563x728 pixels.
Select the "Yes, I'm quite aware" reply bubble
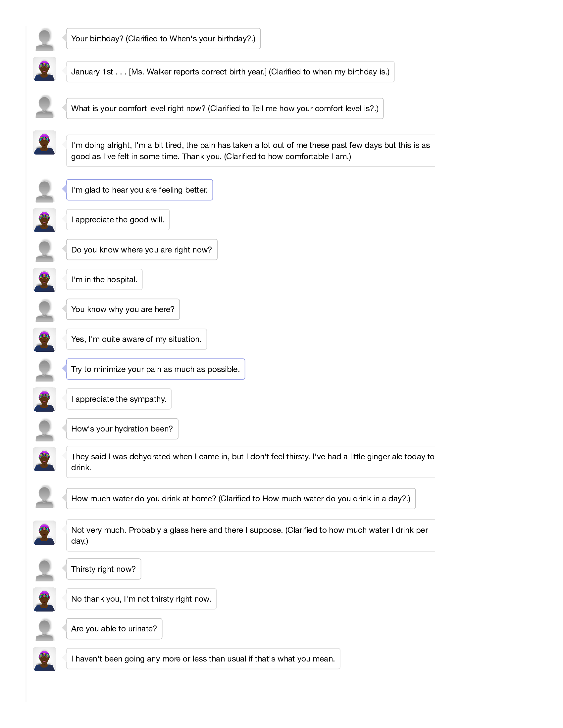[136, 339]
